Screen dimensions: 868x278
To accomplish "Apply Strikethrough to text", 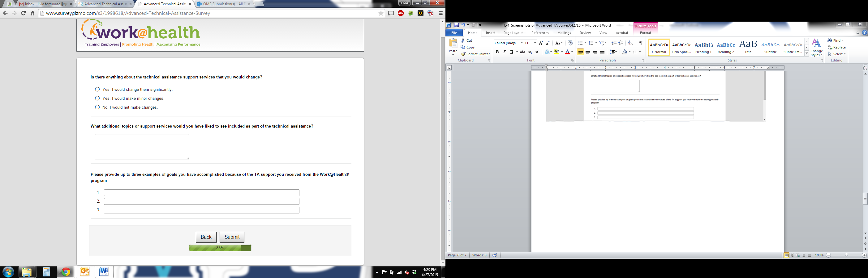I will tap(522, 52).
